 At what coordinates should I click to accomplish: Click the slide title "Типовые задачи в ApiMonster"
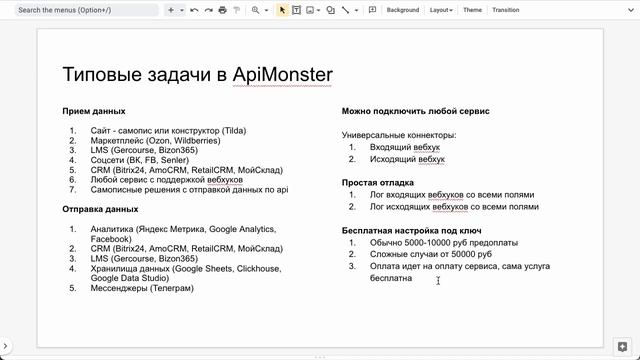[198, 74]
